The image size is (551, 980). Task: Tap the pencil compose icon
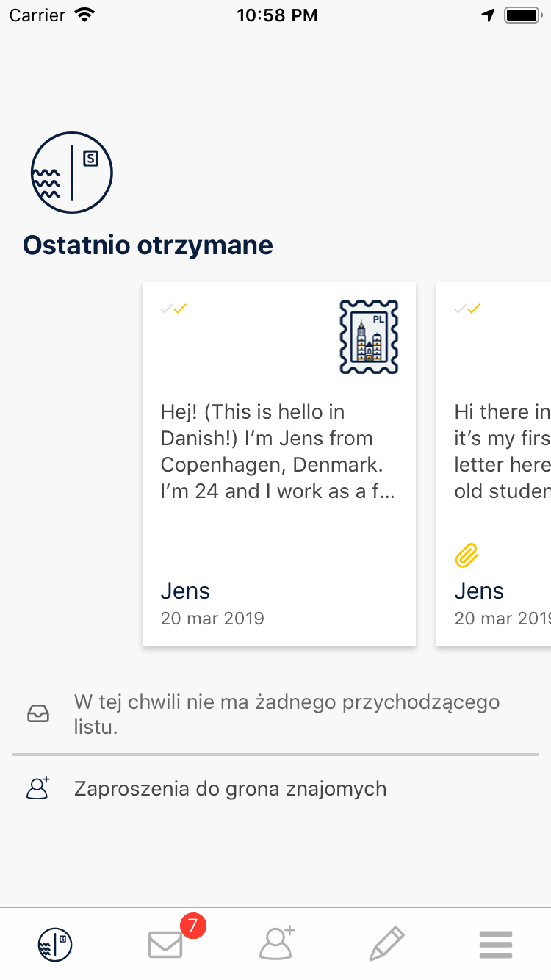pos(386,944)
